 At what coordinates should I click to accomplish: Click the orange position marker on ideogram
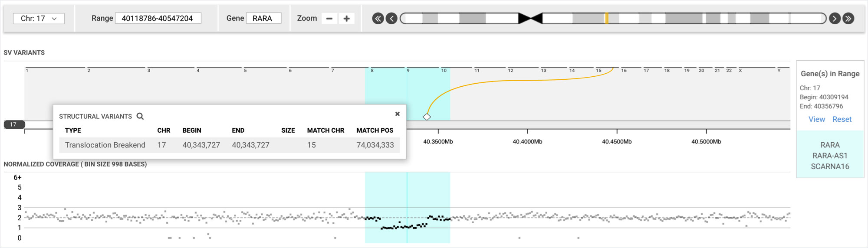pos(606,19)
